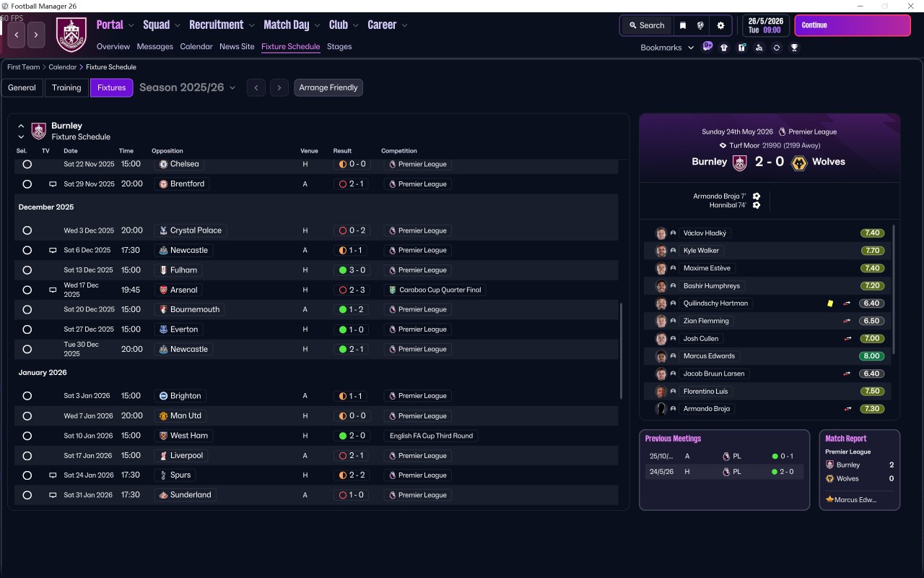This screenshot has height=578, width=924.
Task: Select the Man Utd fixture radio button
Action: pos(27,416)
